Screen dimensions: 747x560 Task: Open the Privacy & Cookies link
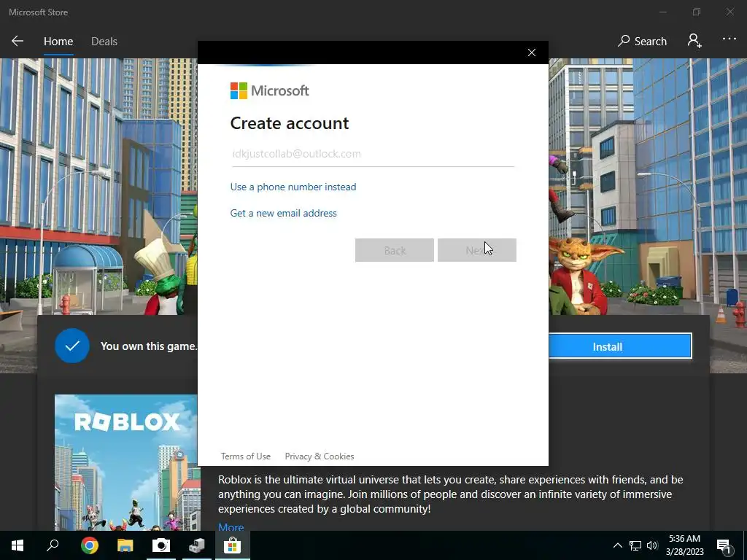pos(320,456)
